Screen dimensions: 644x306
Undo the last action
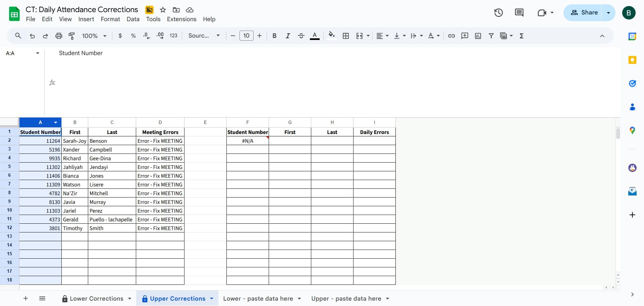click(32, 36)
